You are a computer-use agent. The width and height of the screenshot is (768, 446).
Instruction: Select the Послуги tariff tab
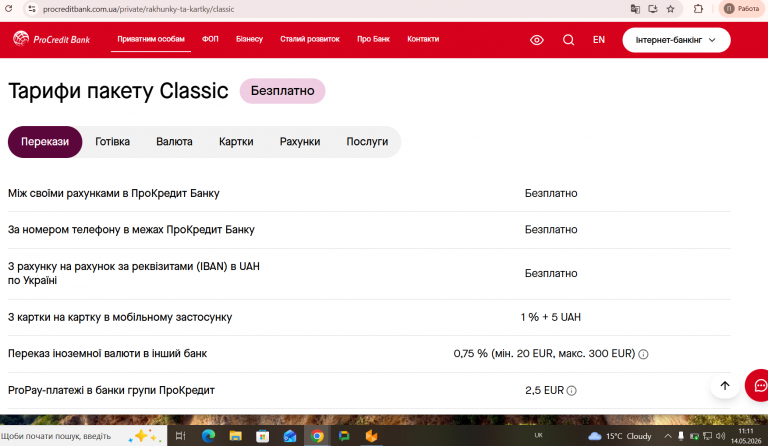pos(367,142)
